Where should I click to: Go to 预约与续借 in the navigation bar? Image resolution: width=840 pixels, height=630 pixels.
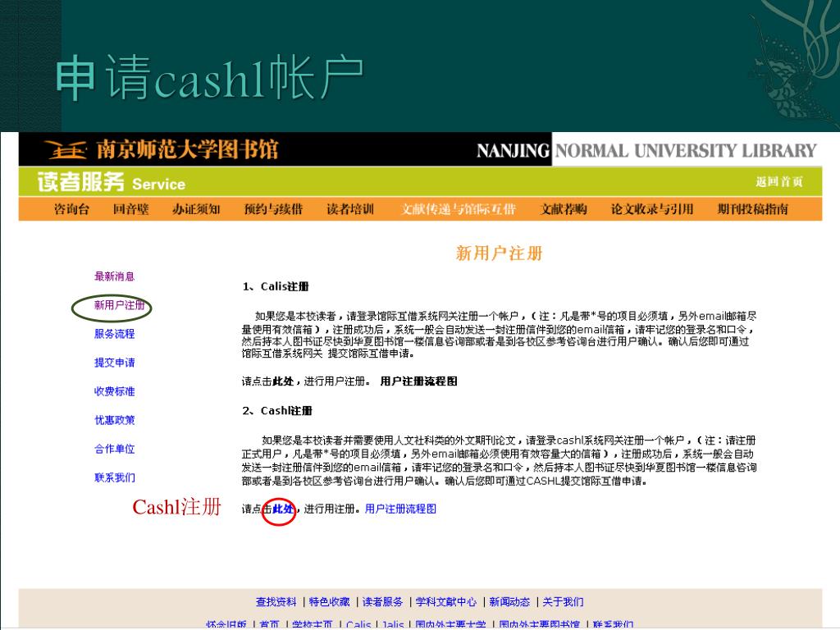pos(273,209)
